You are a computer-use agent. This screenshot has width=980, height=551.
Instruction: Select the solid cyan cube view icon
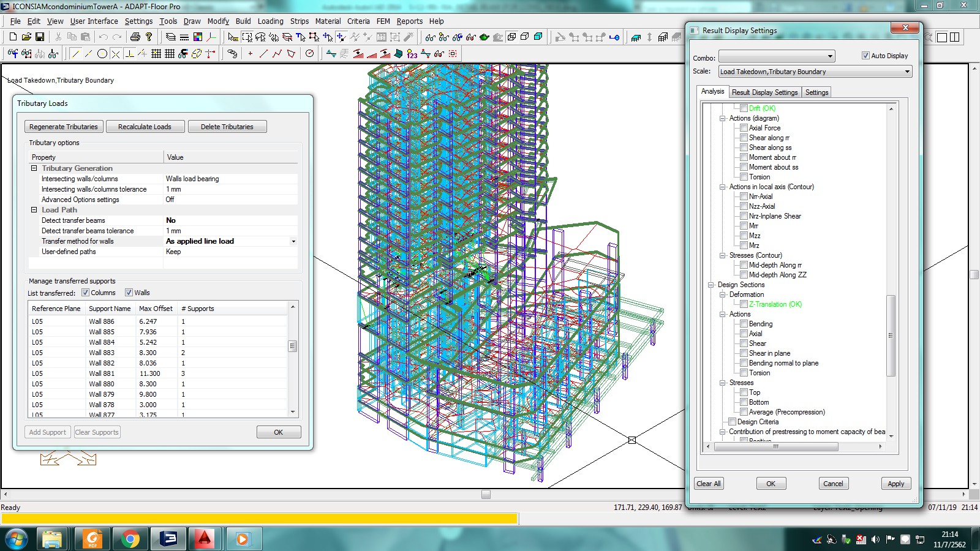pos(538,37)
